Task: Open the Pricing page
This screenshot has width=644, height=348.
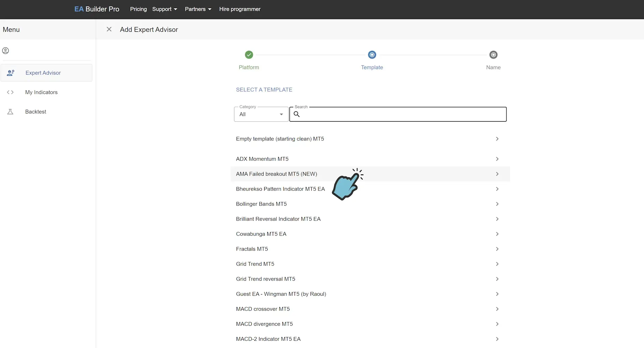Action: click(x=138, y=9)
